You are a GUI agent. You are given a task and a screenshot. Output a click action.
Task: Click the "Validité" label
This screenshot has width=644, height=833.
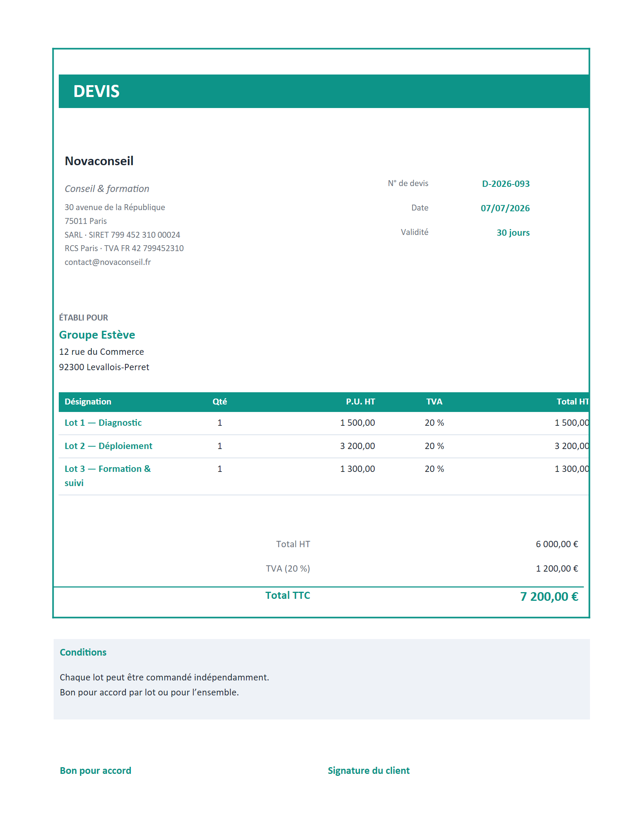click(x=414, y=232)
